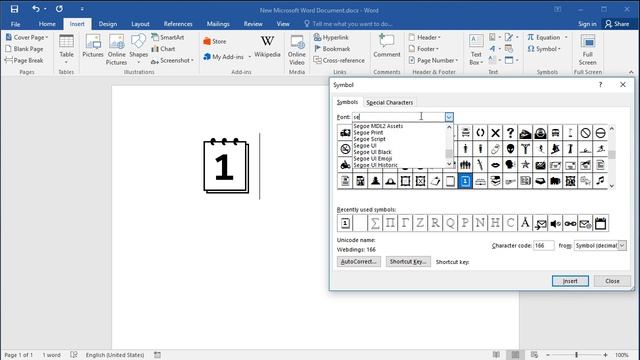Viewport: 640px width, 360px height.
Task: Pick the Sigma recently used symbol
Action: (375, 223)
